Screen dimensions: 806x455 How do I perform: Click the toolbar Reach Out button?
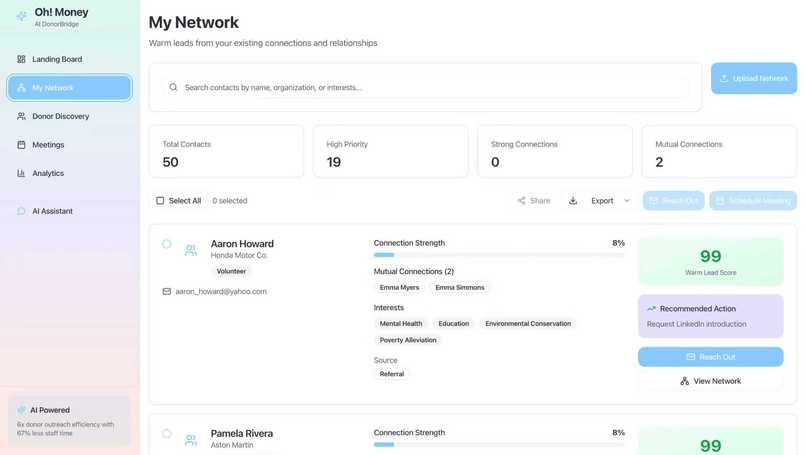pos(673,201)
